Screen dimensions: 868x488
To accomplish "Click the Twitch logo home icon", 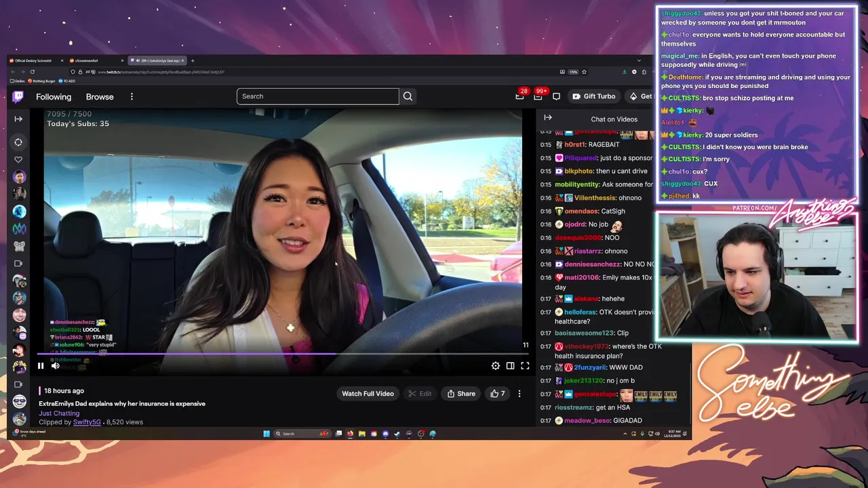I will (x=18, y=97).
